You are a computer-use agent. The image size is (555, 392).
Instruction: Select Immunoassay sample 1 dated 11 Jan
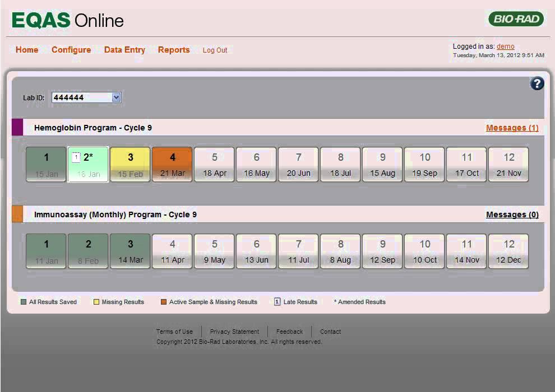coord(46,251)
